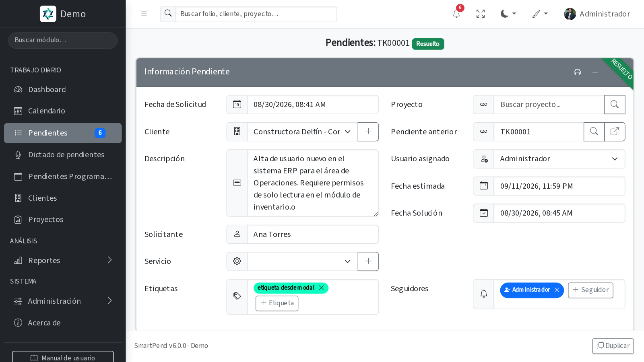Click the calendar icon beside Fecha estimada

click(484, 186)
